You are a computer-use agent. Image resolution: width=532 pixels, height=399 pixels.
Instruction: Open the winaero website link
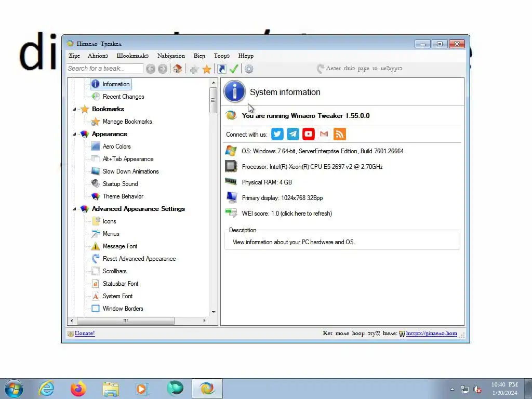(x=431, y=333)
